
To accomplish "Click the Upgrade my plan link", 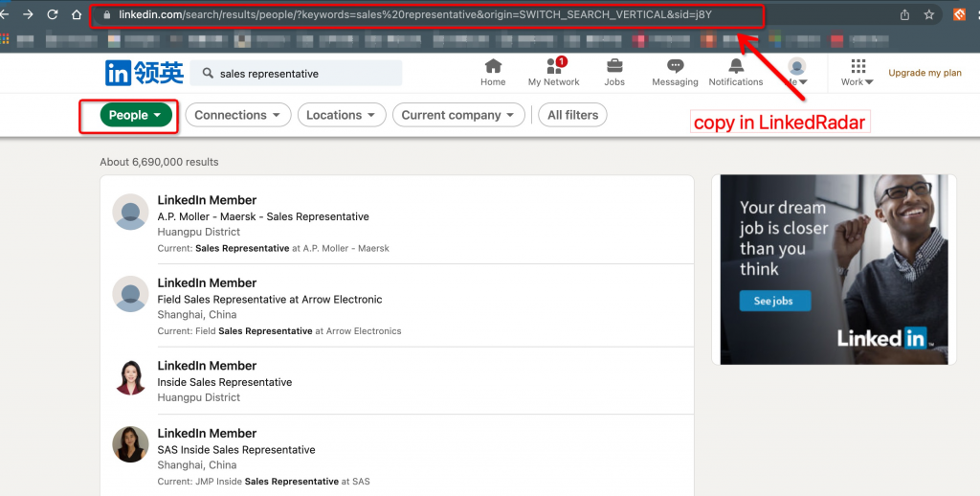I will coord(924,73).
